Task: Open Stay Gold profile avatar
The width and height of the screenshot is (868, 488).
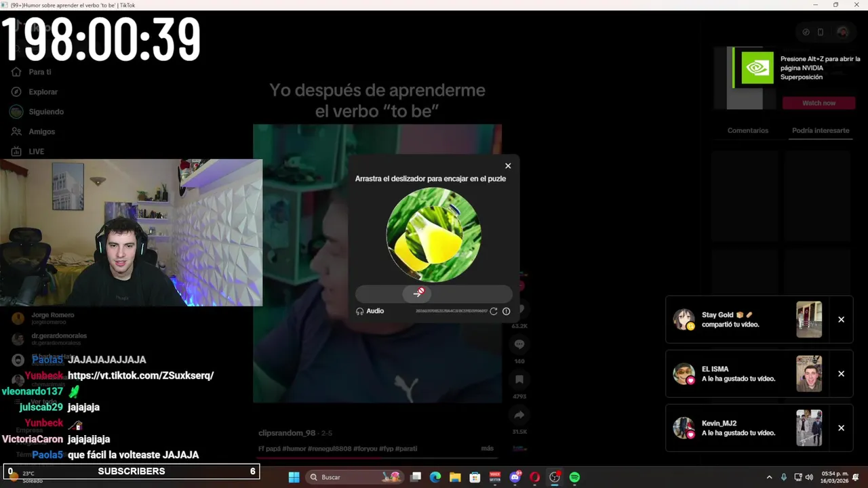Action: point(684,319)
